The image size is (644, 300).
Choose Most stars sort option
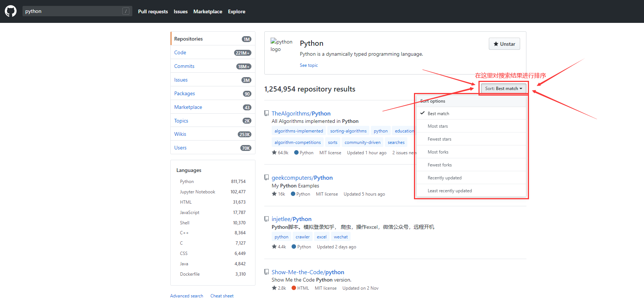click(x=438, y=126)
